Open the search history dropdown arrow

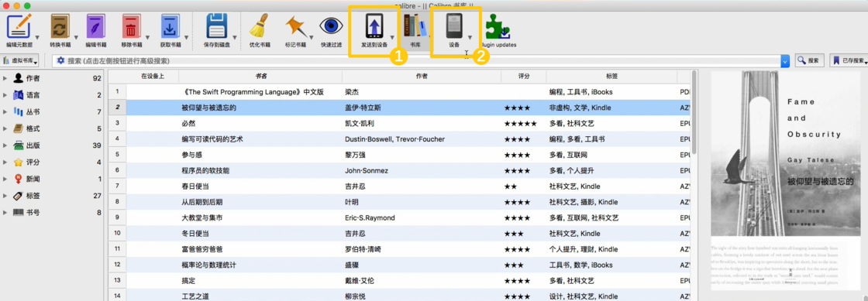click(785, 61)
